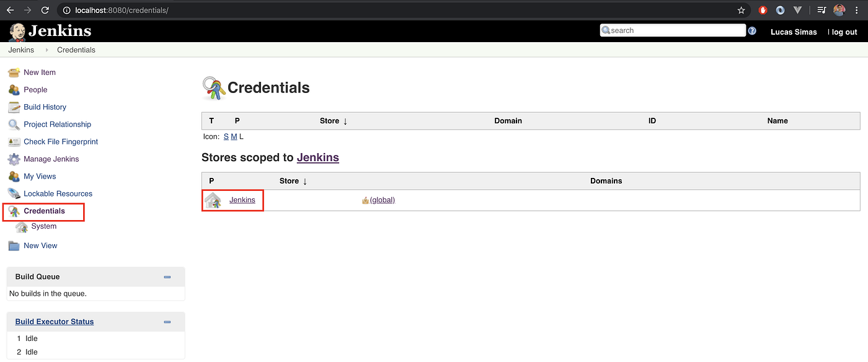Click the New Item sidebar icon
The height and width of the screenshot is (362, 868).
pyautogui.click(x=14, y=72)
